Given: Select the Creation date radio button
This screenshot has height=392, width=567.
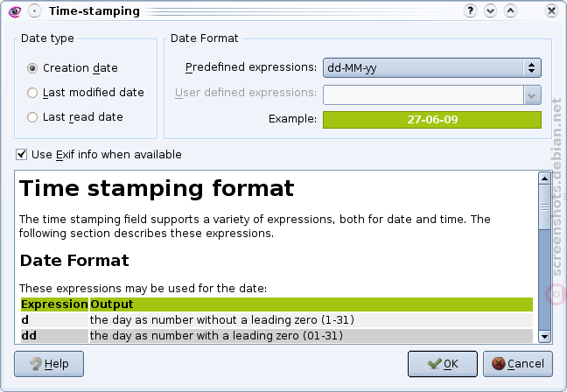Looking at the screenshot, I should (x=32, y=68).
